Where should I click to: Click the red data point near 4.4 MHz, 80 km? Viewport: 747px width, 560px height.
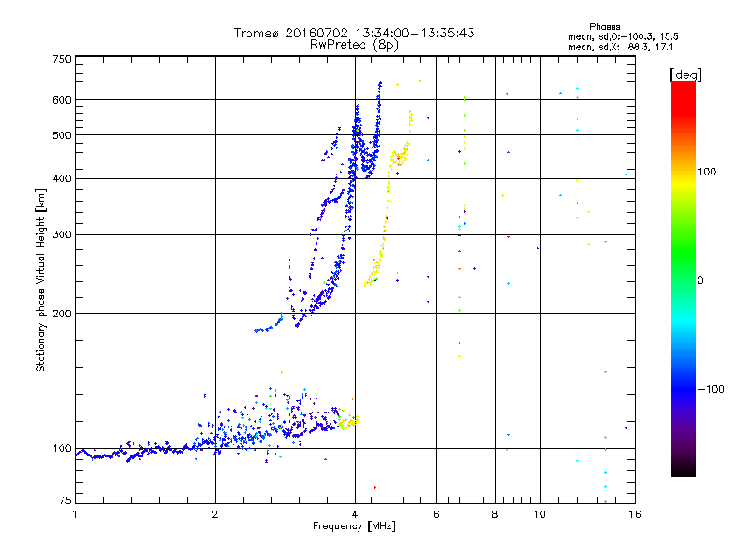375,487
